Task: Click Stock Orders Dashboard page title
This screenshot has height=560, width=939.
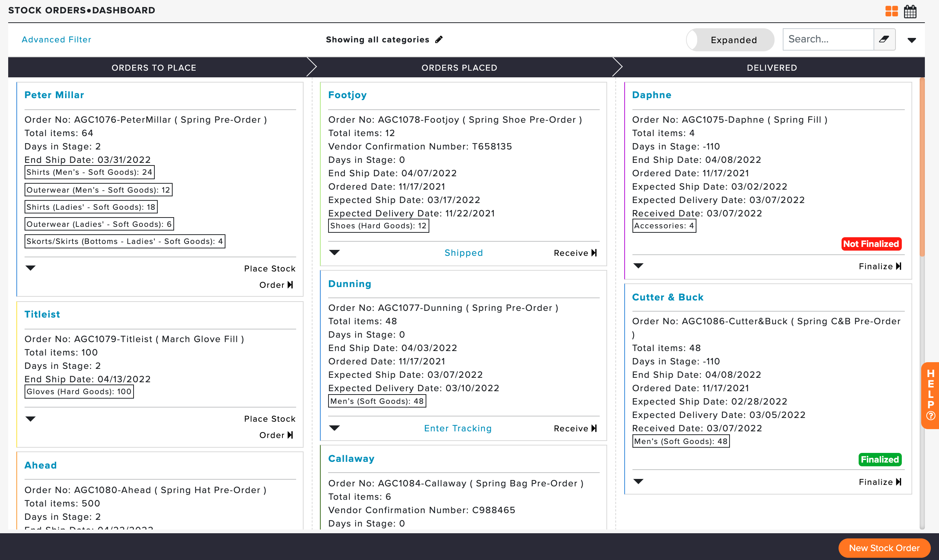Action: [x=81, y=10]
